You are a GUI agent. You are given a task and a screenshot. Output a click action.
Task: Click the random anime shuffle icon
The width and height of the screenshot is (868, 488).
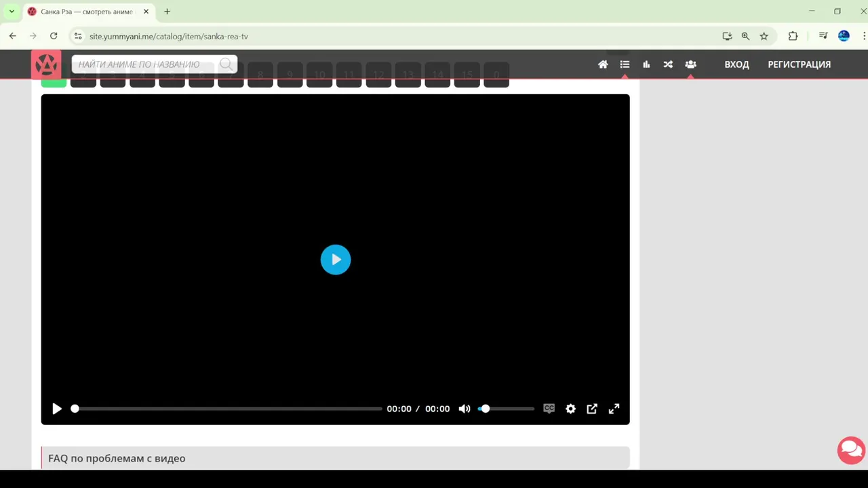[668, 64]
